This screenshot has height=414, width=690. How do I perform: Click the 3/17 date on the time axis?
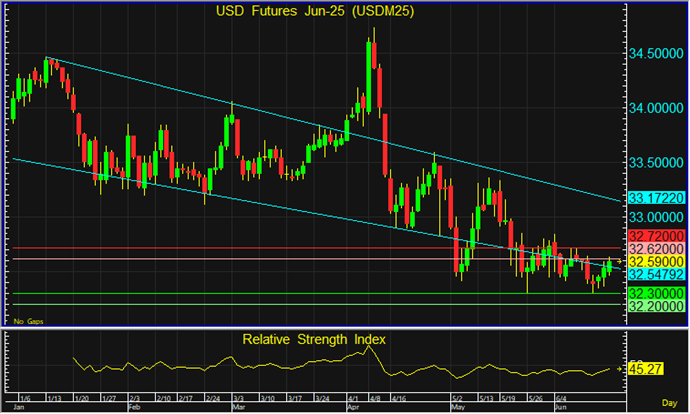(x=295, y=399)
